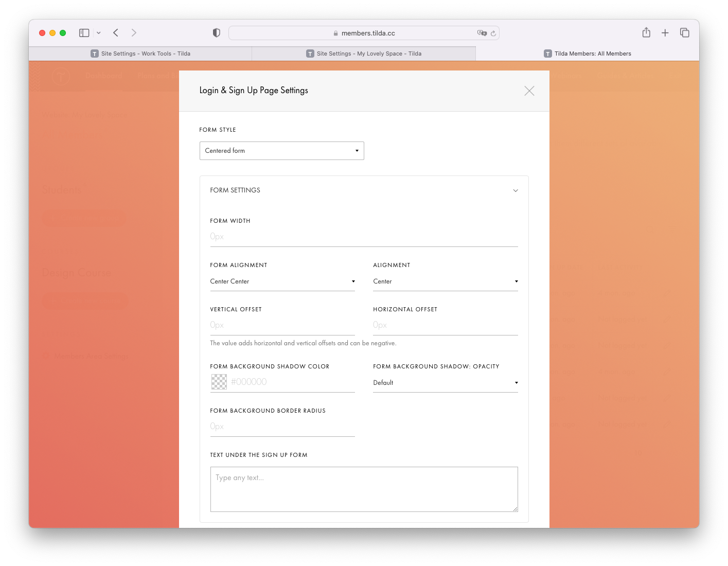Click the text area under the sign up form
Image resolution: width=728 pixels, height=566 pixels.
(x=364, y=489)
